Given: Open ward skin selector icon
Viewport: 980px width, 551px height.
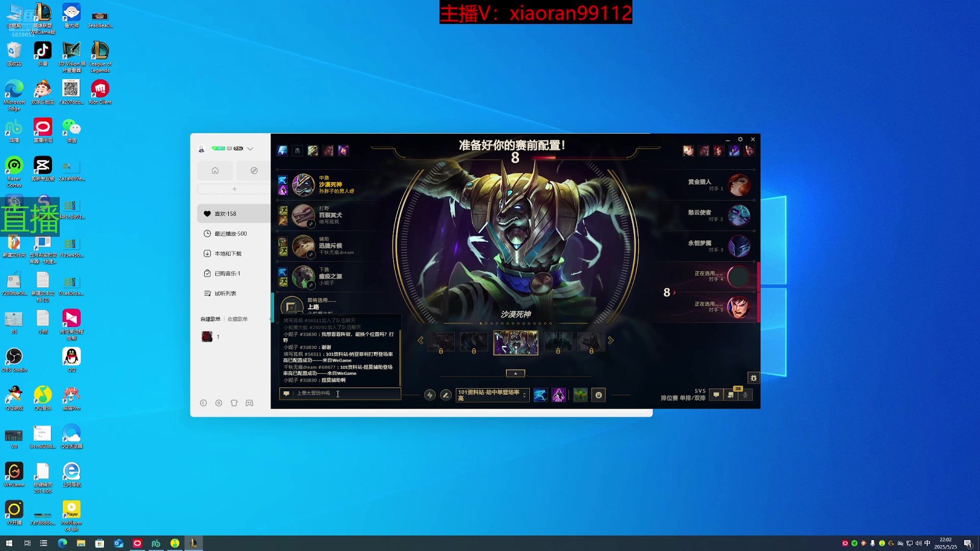Looking at the screenshot, I should pyautogui.click(x=580, y=395).
